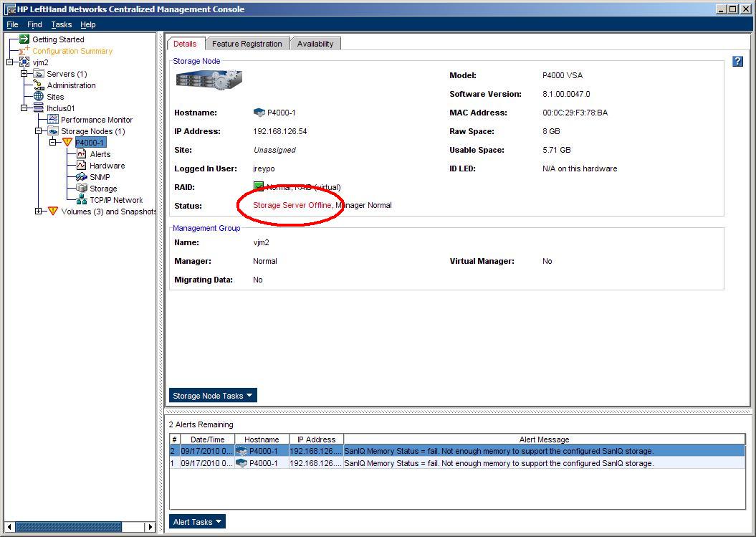Expand Volumes and Snapshots node
The width and height of the screenshot is (756, 537).
39,212
